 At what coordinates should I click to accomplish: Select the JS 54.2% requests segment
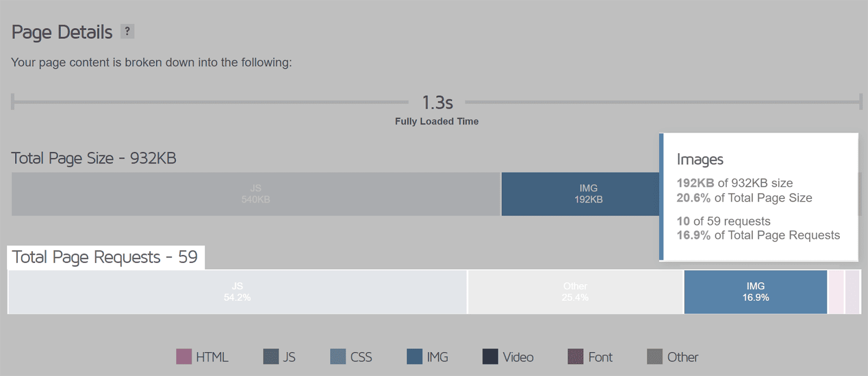coord(237,291)
